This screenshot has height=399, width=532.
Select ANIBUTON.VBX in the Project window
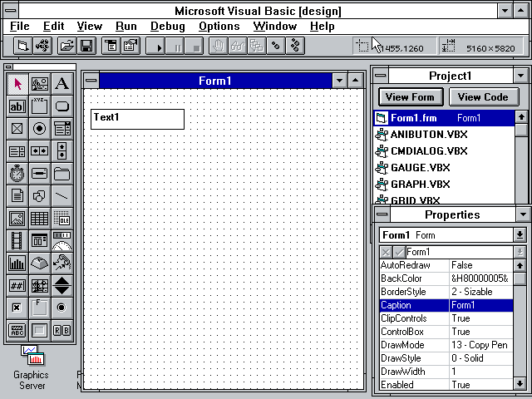pyautogui.click(x=428, y=135)
